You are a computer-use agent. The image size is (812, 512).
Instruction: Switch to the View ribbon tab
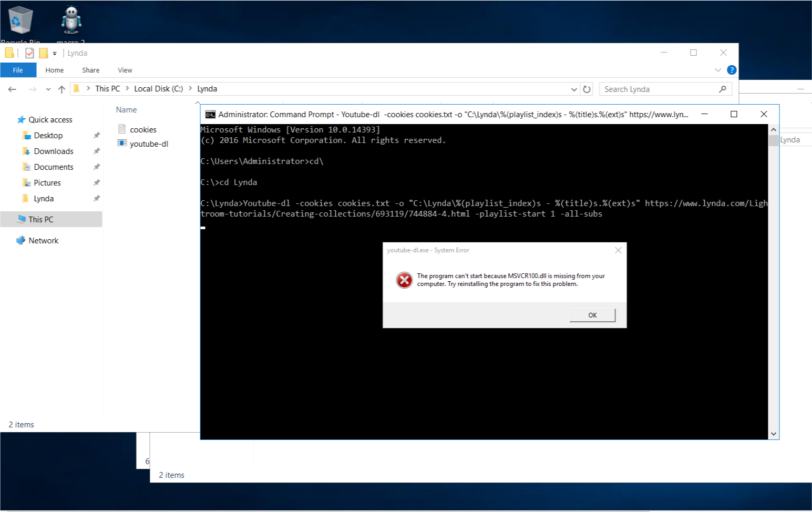tap(125, 70)
